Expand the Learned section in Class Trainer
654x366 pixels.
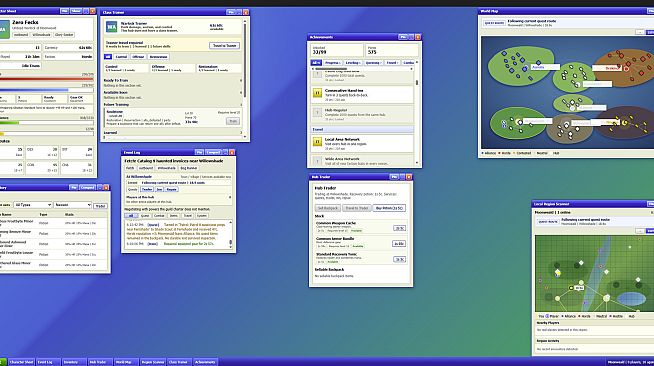click(173, 133)
